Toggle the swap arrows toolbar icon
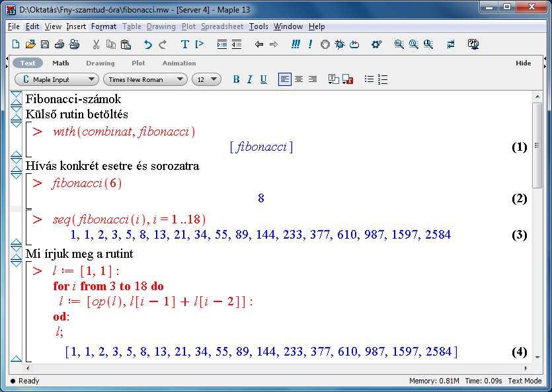The height and width of the screenshot is (392, 552). [451, 44]
